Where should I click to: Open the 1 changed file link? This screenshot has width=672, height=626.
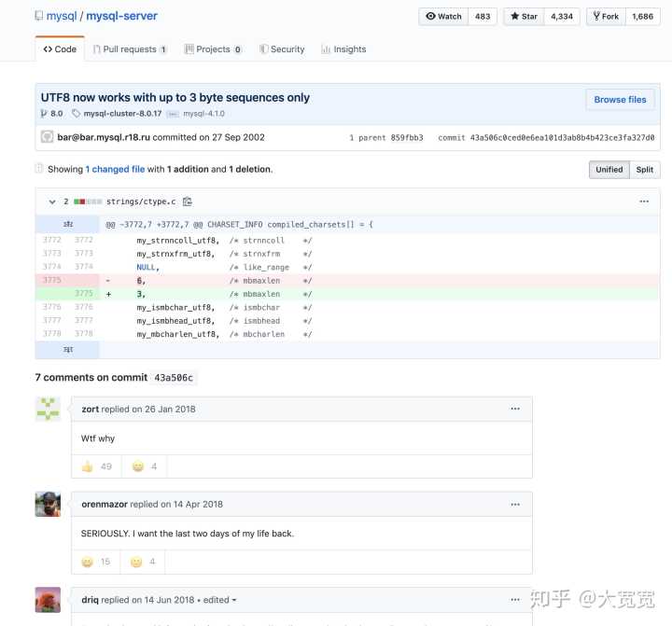pyautogui.click(x=115, y=169)
